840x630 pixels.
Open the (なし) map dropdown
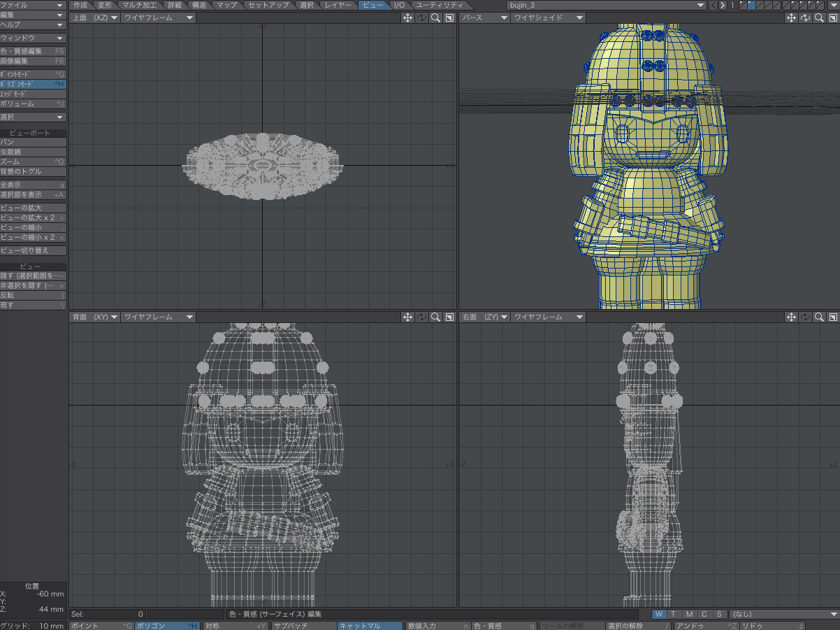[x=783, y=614]
